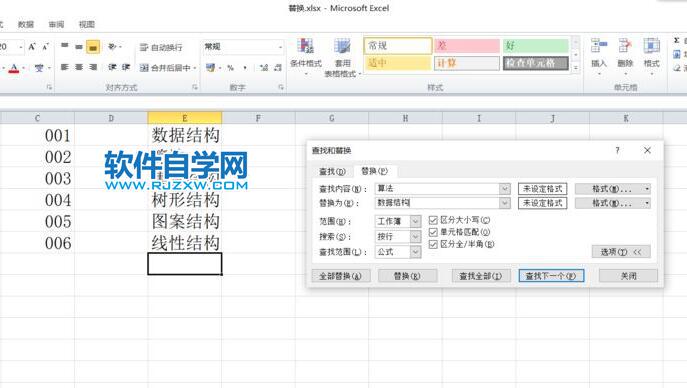Apply the 差 bad cell style

(467, 46)
